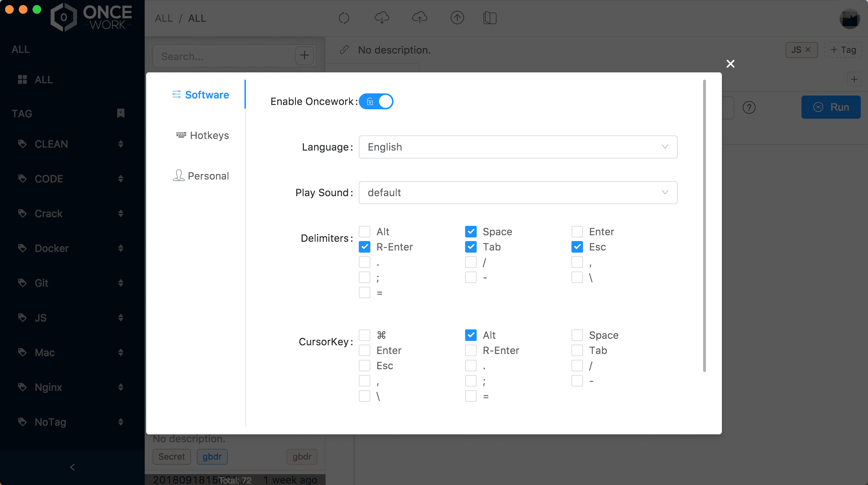Click the TAG bookmark icon in sidebar

click(x=121, y=113)
